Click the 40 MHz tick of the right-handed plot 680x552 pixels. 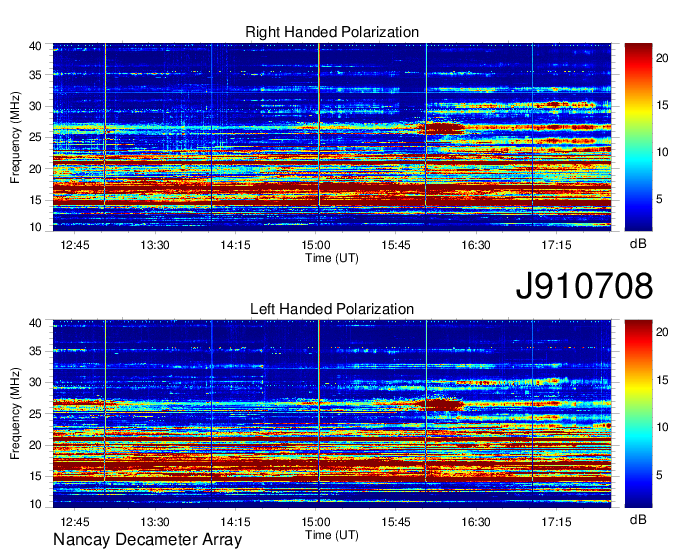35,46
